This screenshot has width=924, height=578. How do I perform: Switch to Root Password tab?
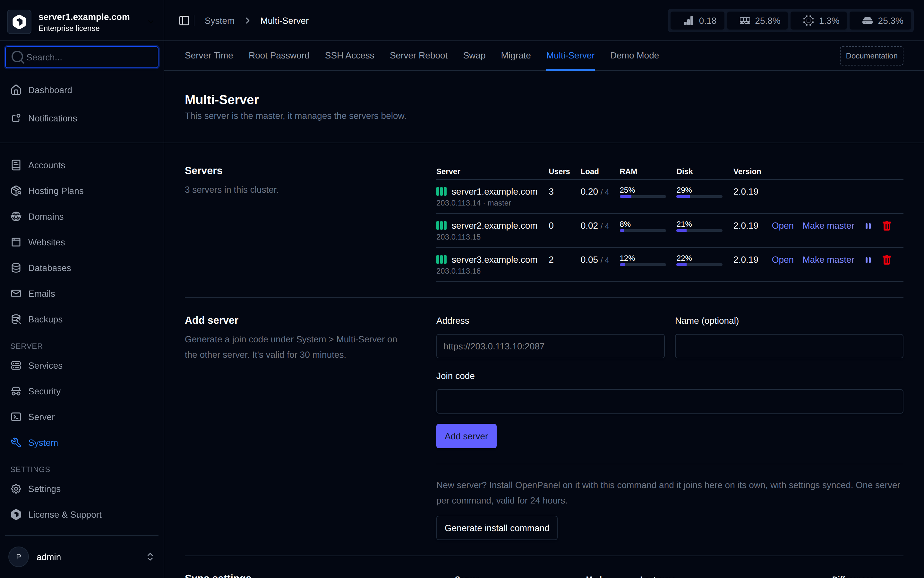(279, 56)
